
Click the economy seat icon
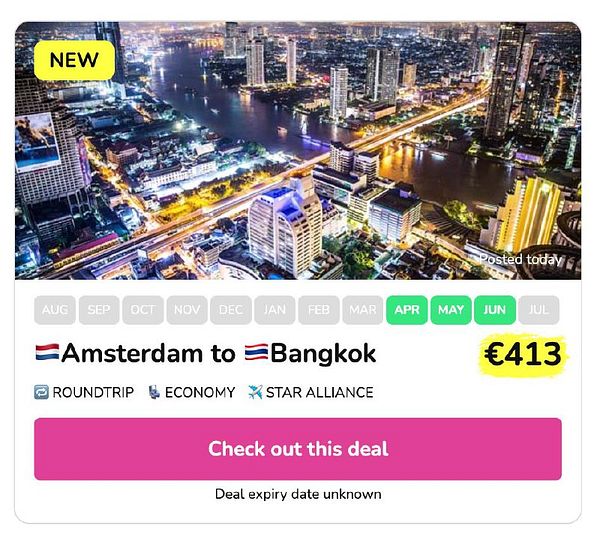coord(154,392)
